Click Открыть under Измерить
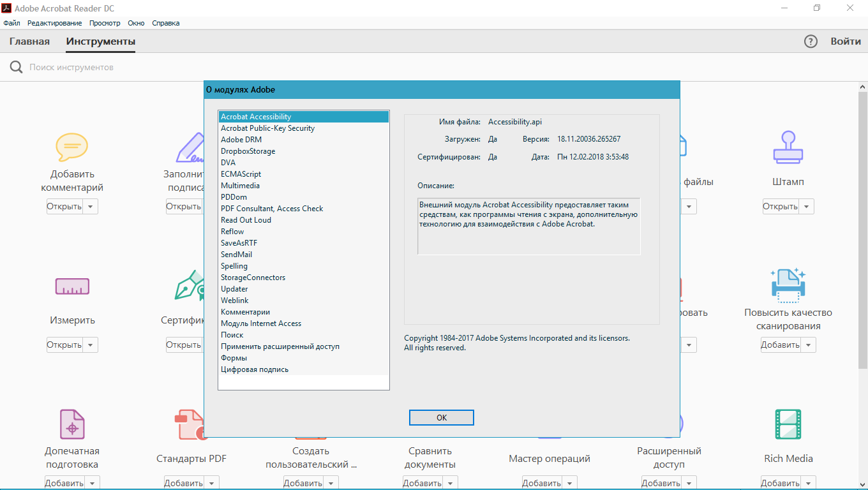The image size is (868, 490). pos(65,345)
